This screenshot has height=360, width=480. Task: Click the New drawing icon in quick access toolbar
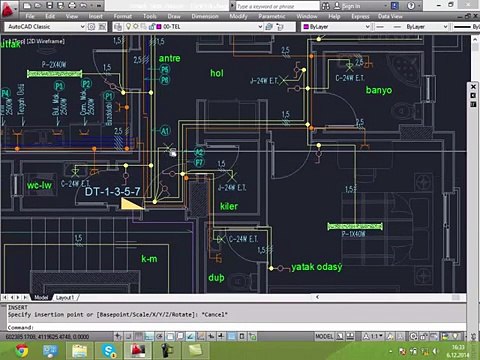tap(27, 6)
